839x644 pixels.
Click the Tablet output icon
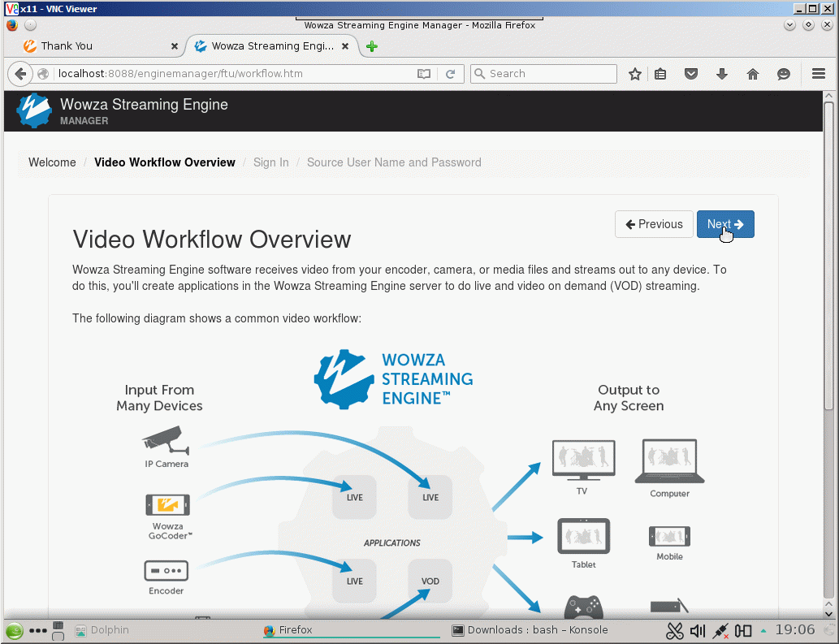click(583, 536)
